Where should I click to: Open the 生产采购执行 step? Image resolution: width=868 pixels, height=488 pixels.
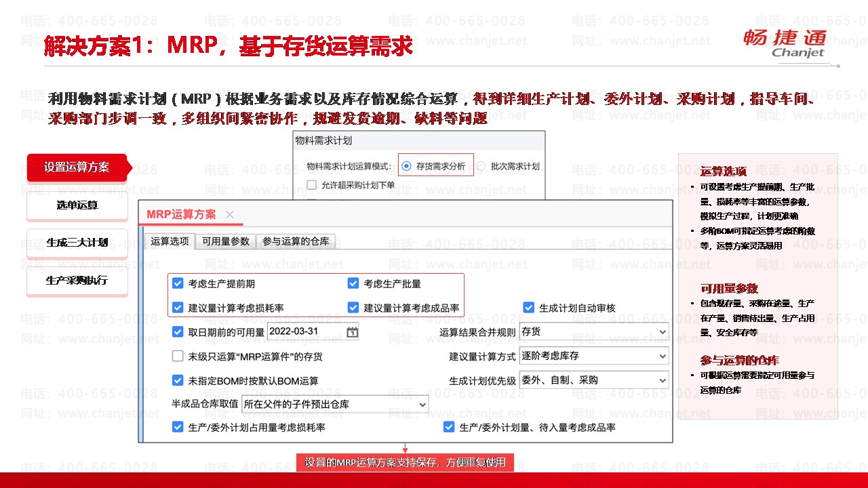77,280
